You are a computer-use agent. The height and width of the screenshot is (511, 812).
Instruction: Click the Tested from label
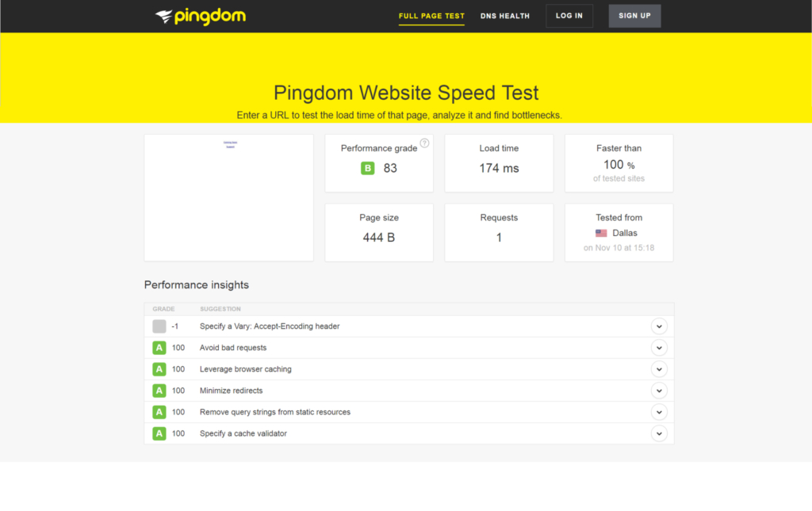[x=619, y=218]
